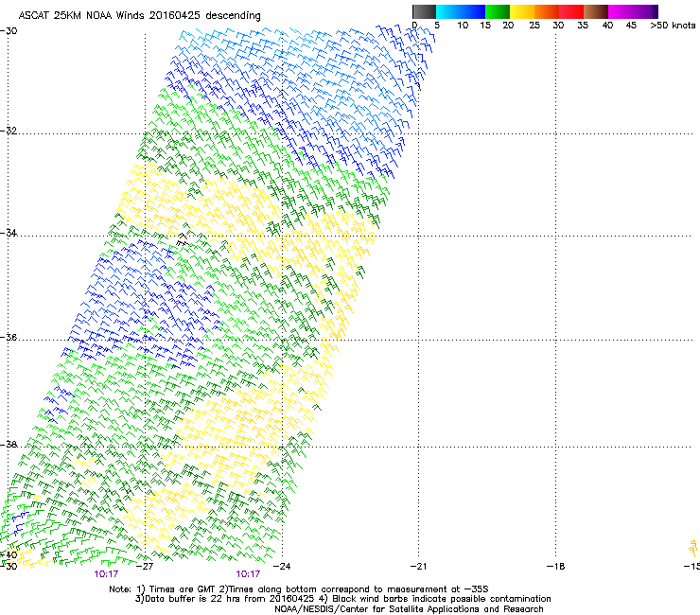Click the '25' legend scale label

coord(534,26)
